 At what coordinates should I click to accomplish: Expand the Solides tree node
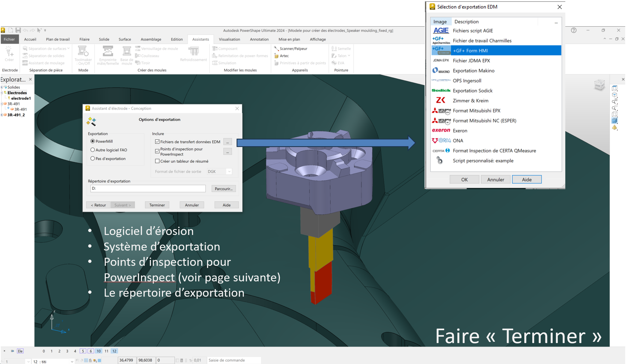click(2, 87)
